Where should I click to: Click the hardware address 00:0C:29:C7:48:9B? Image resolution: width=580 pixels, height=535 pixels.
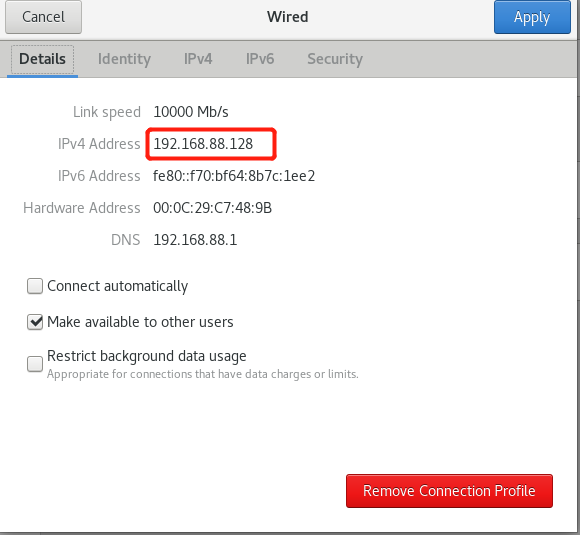point(213,208)
